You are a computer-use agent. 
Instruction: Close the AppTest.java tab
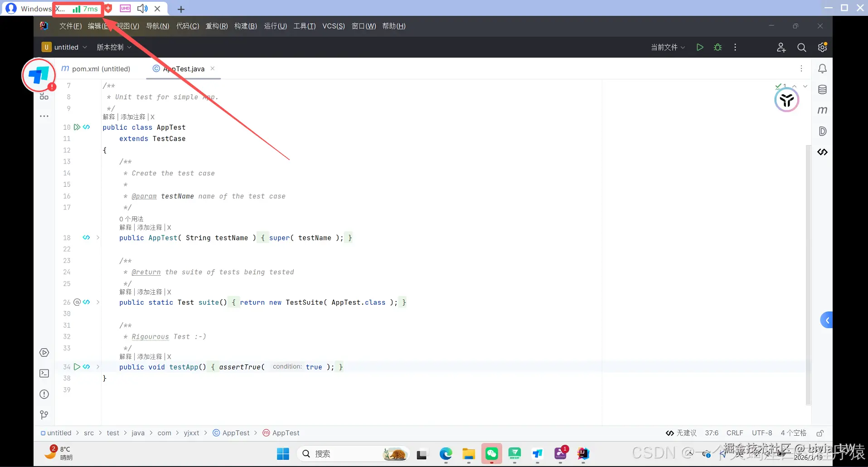click(213, 68)
